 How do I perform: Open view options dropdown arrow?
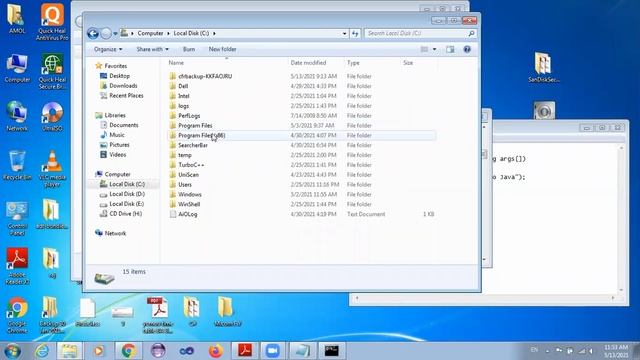(434, 49)
